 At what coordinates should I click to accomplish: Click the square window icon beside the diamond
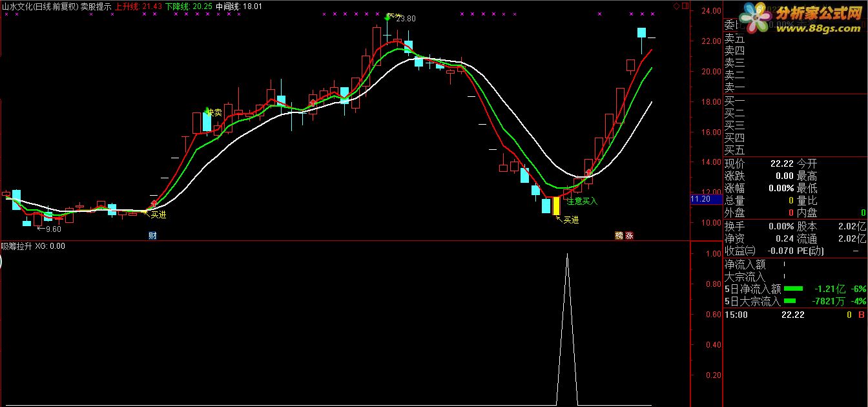(685, 6)
